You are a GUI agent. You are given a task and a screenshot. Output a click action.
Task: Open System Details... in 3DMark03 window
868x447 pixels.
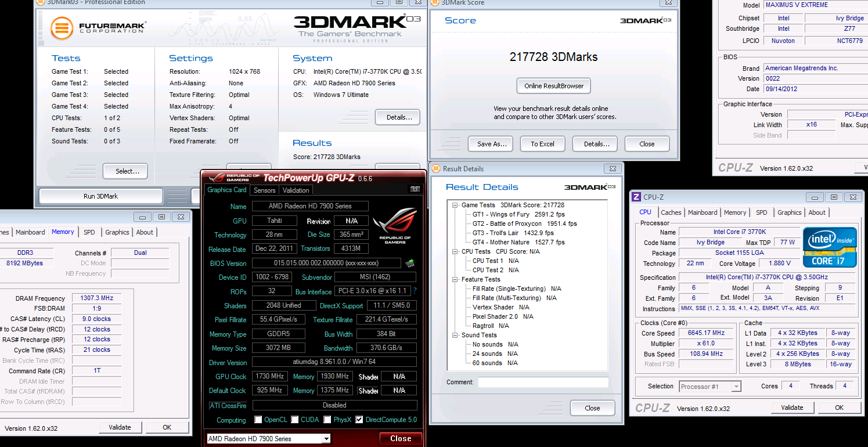pyautogui.click(x=398, y=117)
